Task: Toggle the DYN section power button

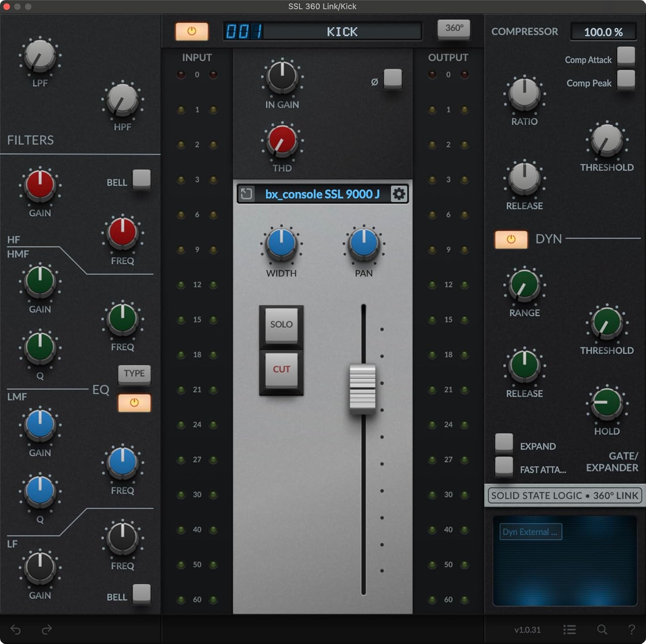Action: click(x=511, y=240)
